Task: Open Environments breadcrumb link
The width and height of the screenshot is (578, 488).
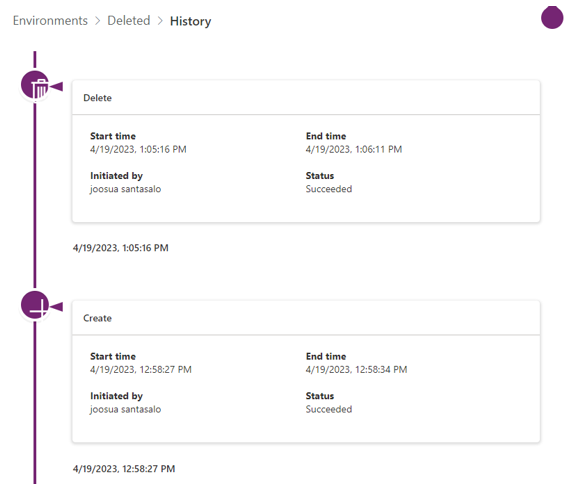Action: [50, 21]
